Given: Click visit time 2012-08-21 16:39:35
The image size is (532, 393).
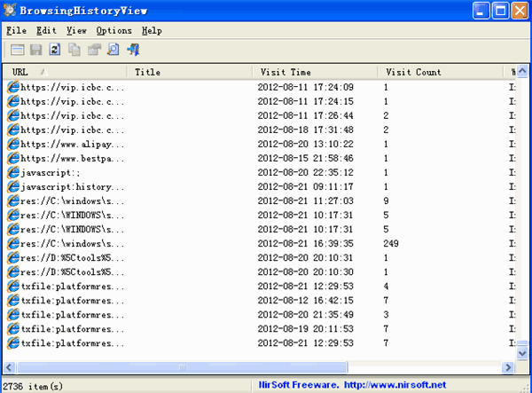Looking at the screenshot, I should [x=305, y=244].
